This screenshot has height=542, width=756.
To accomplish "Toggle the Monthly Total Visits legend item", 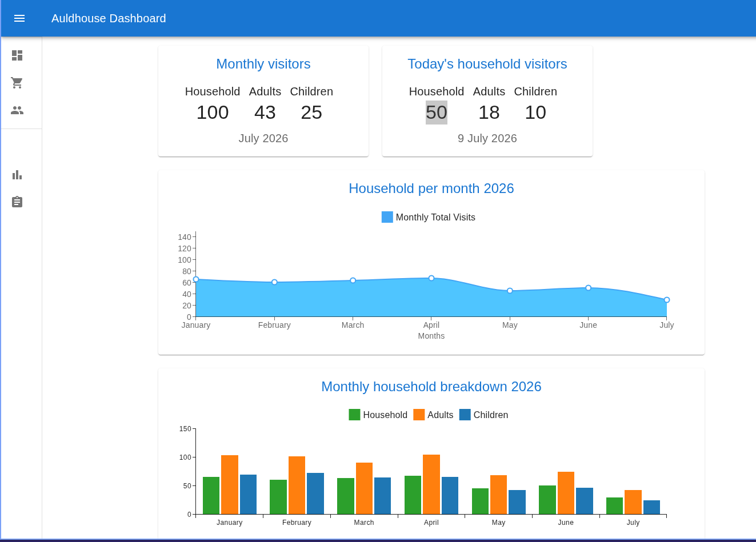I will point(429,217).
